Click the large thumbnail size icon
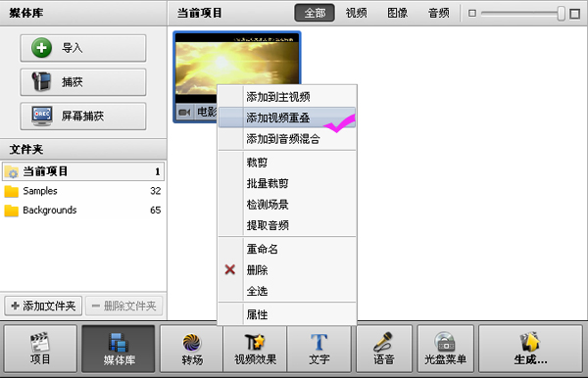This screenshot has width=588, height=378. 574,14
